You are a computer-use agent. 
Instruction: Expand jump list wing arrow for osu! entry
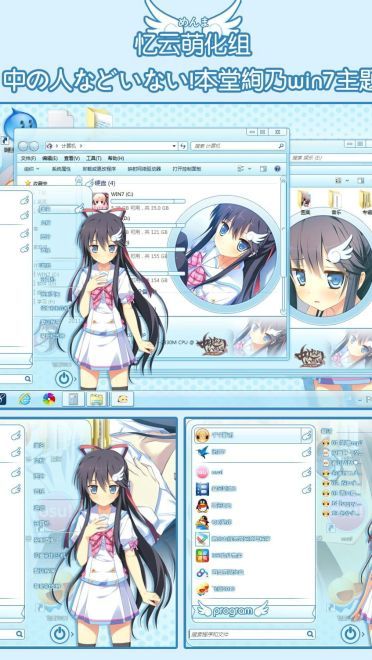pos(307,472)
